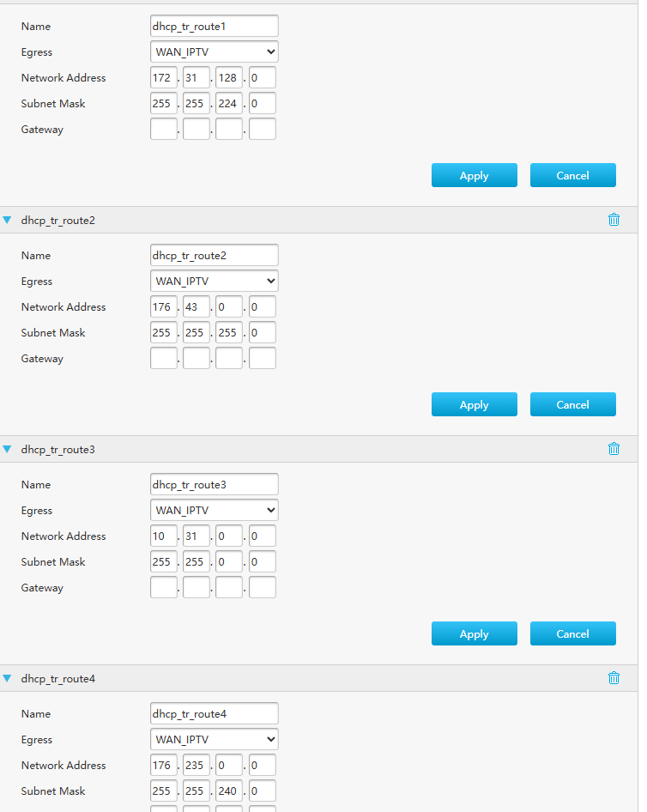Cancel changes for dhcp_tr_route1

pyautogui.click(x=573, y=175)
